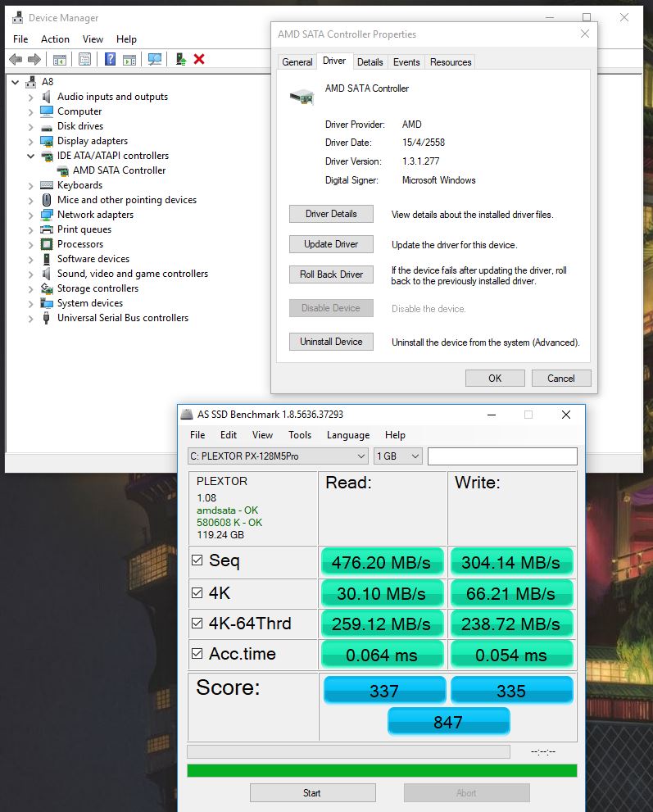Click the Show/Hide console tree toolbar icon

pos(60,60)
